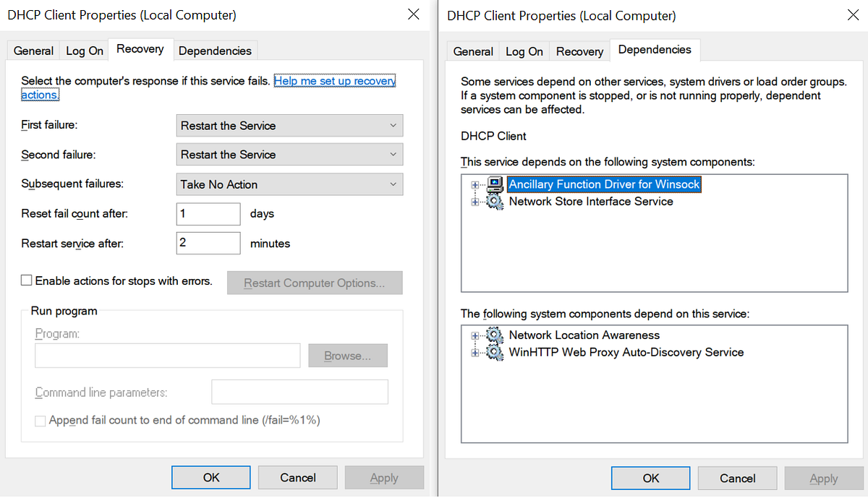Expand Ancillary Function Driver for Winsock
Screen dimensions: 868x498
pos(475,184)
